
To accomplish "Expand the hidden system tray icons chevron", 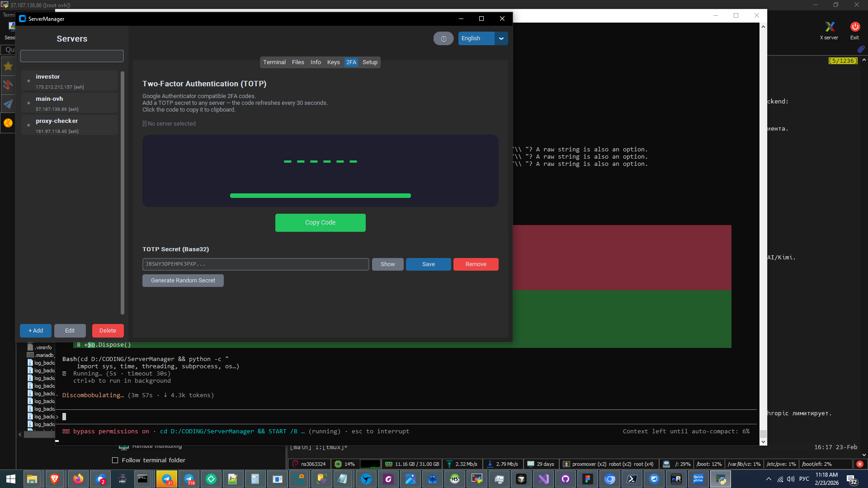I will (x=769, y=479).
